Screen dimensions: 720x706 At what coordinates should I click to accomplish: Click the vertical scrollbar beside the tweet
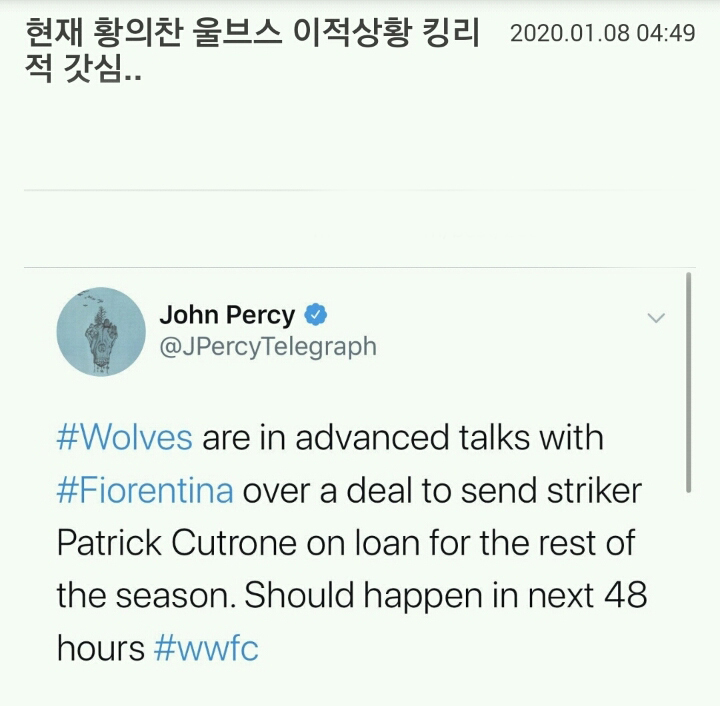[688, 382]
